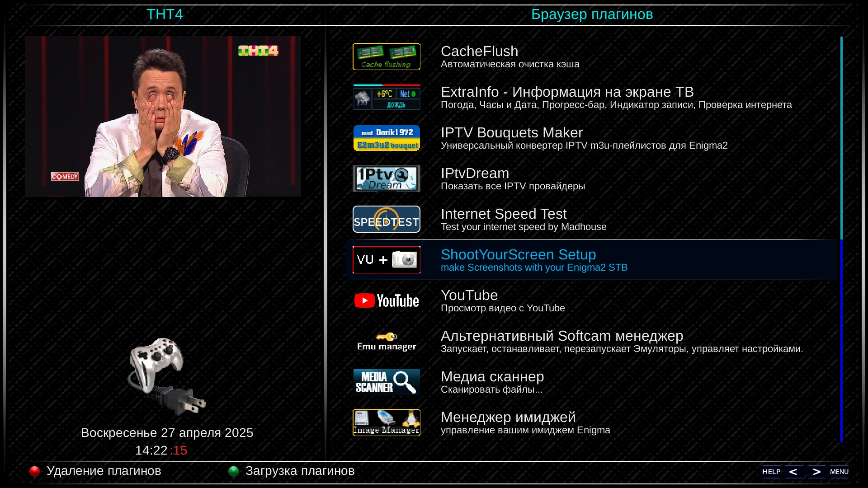Click the date Воскресенье 27 апреля 2025
868x488 pixels.
[x=167, y=433]
